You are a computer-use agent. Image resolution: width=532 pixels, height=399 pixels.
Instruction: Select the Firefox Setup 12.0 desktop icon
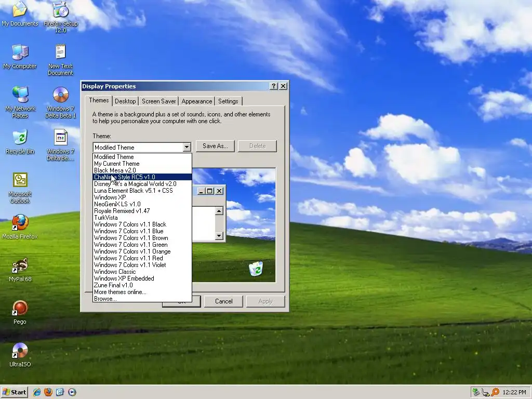[x=60, y=17]
